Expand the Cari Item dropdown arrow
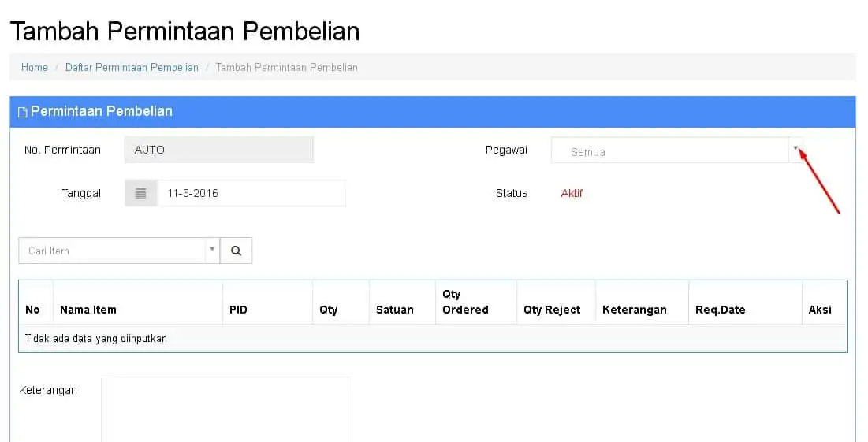The width and height of the screenshot is (868, 442). [212, 250]
